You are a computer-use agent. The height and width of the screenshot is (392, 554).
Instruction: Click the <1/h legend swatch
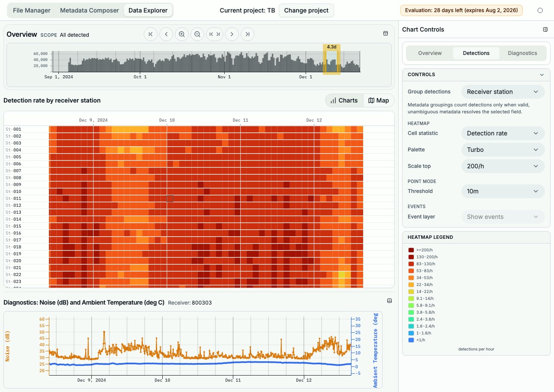tap(411, 340)
